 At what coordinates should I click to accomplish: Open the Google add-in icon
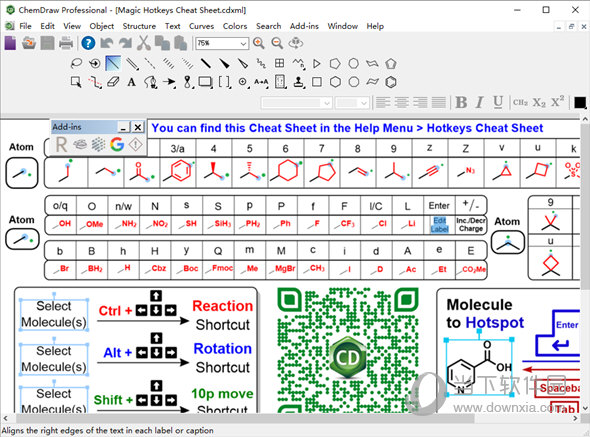tap(117, 144)
